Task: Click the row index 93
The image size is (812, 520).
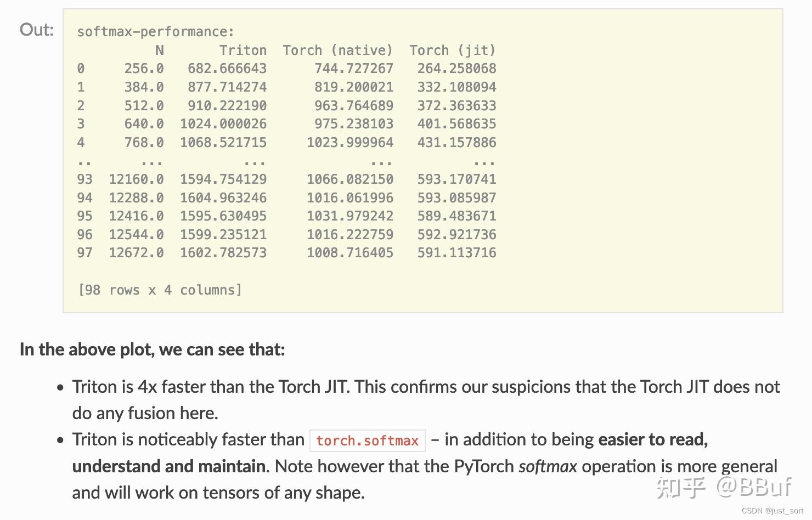Action: [84, 179]
